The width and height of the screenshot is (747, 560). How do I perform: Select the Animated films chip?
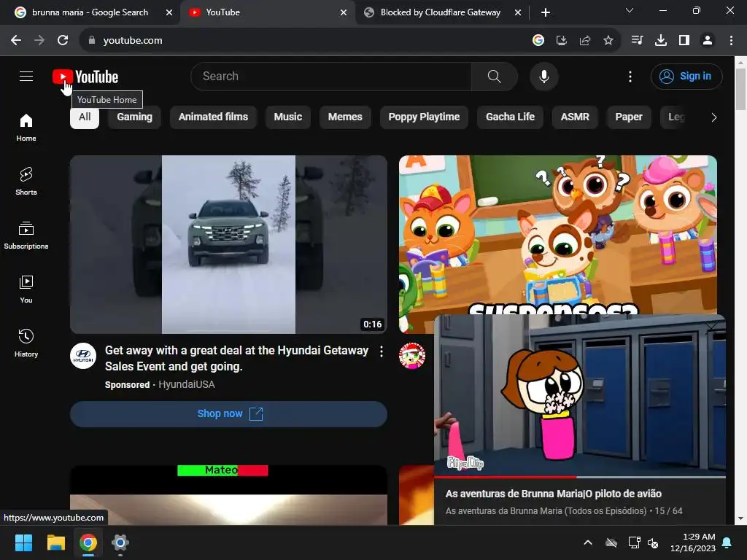pos(213,117)
